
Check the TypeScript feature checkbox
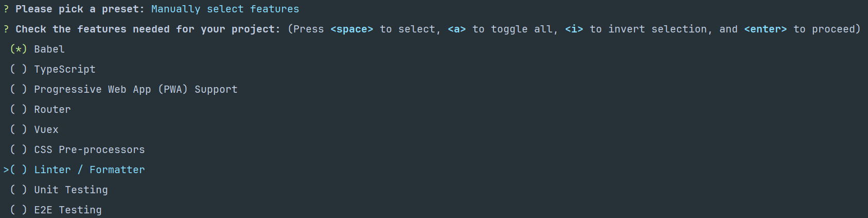coord(19,70)
